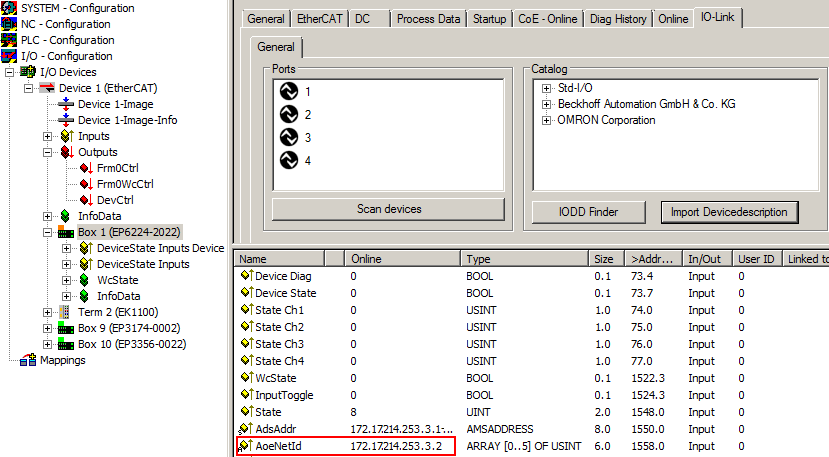Image resolution: width=829 pixels, height=457 pixels.
Task: Click the Mappings icon
Action: [28, 360]
